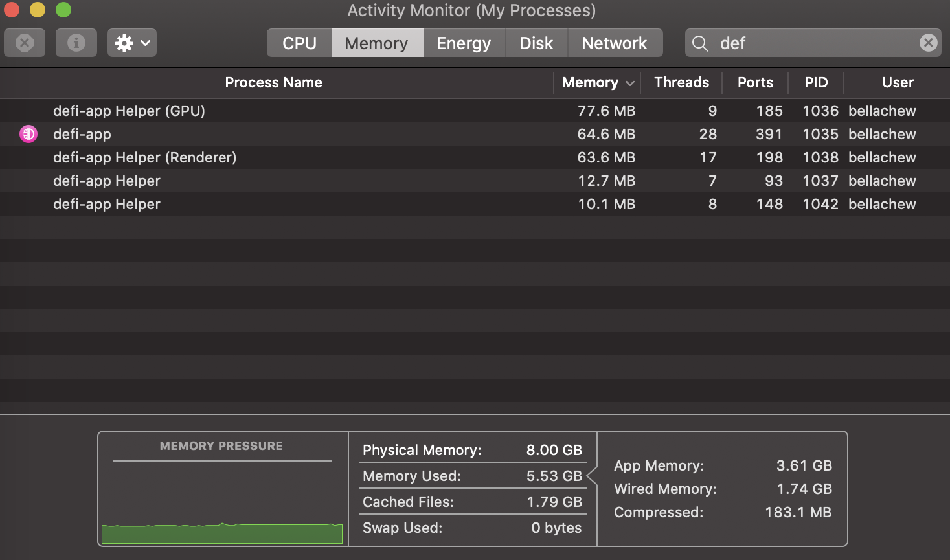Click the 77.6 MB memory value
This screenshot has height=560, width=950.
606,111
